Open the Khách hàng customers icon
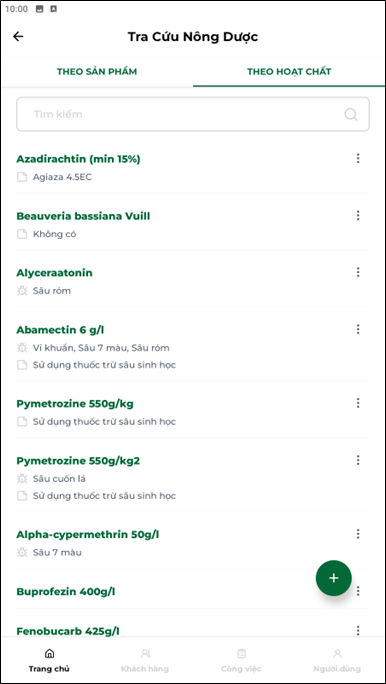The height and width of the screenshot is (684, 386). click(145, 653)
